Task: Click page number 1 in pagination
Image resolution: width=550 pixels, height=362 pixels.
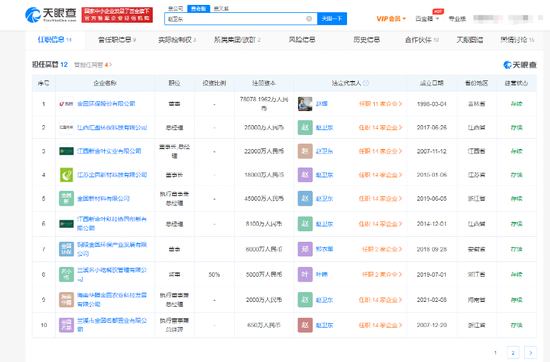Action: pyautogui.click(x=495, y=353)
